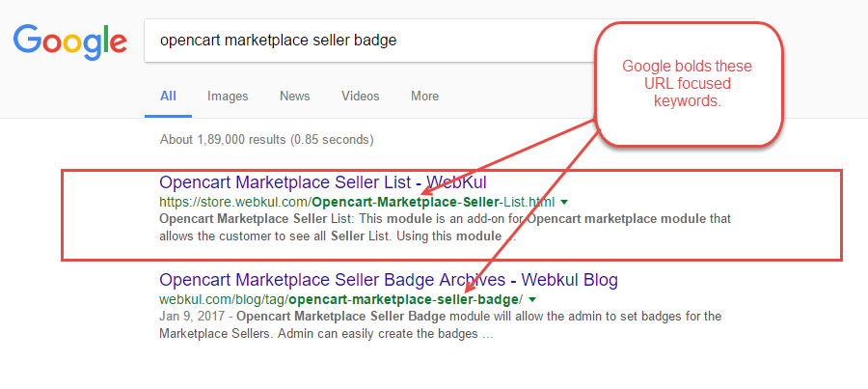Click the Seller List result description text

point(444,228)
